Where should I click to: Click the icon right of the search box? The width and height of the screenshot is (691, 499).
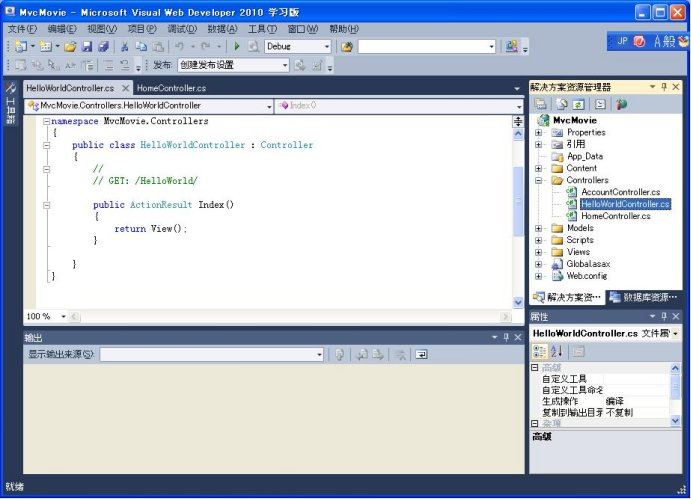tap(512, 46)
